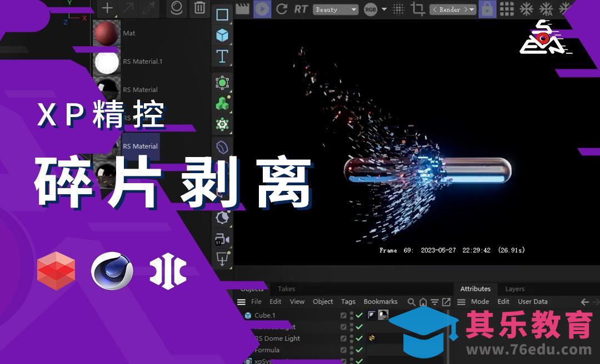Viewport: 600px width, 364px height.
Task: Open the Bookmarks menu in the Object Manager
Action: pos(380,302)
